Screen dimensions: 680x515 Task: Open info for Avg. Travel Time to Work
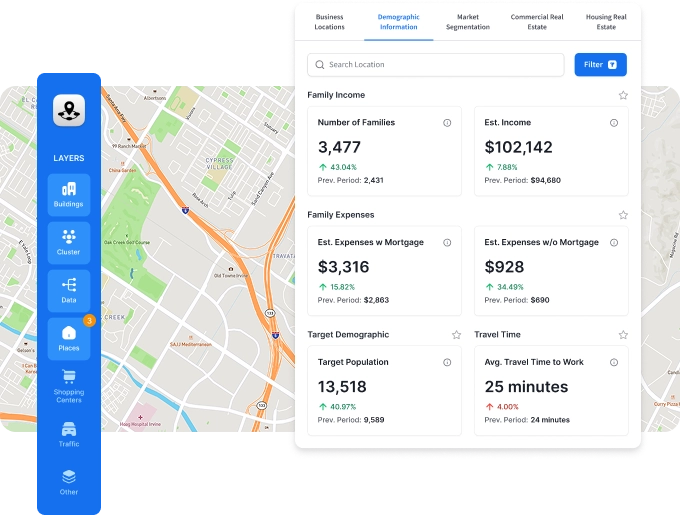pos(614,362)
